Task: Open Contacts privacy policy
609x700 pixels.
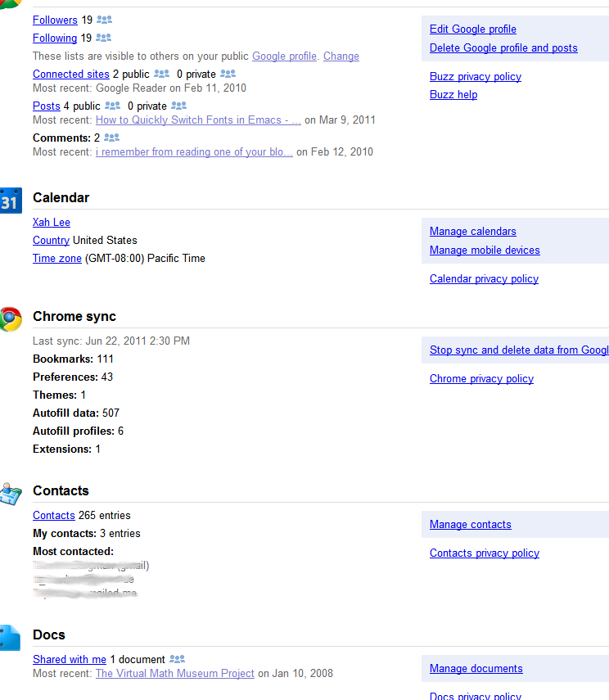Action: [485, 553]
